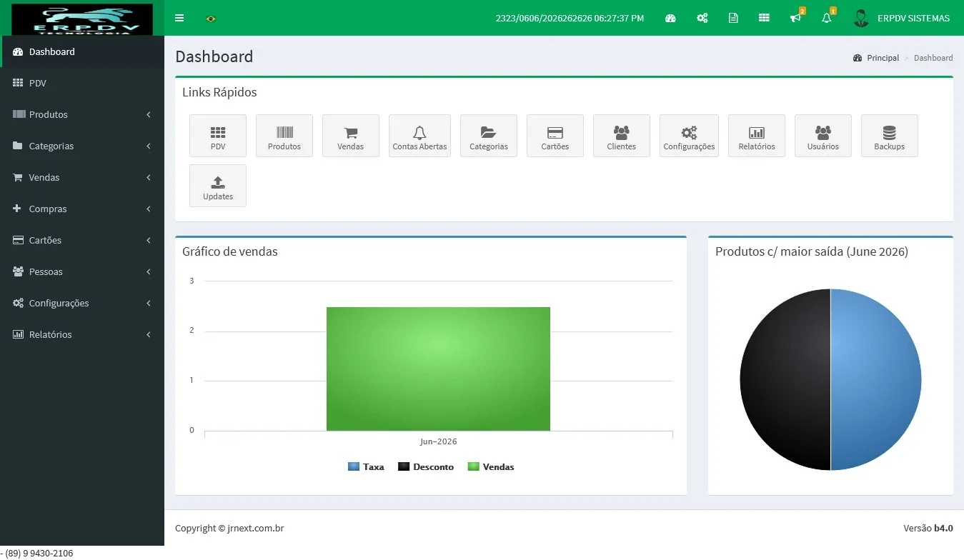
Task: Open the Categorias folder quick link
Action: 489,136
